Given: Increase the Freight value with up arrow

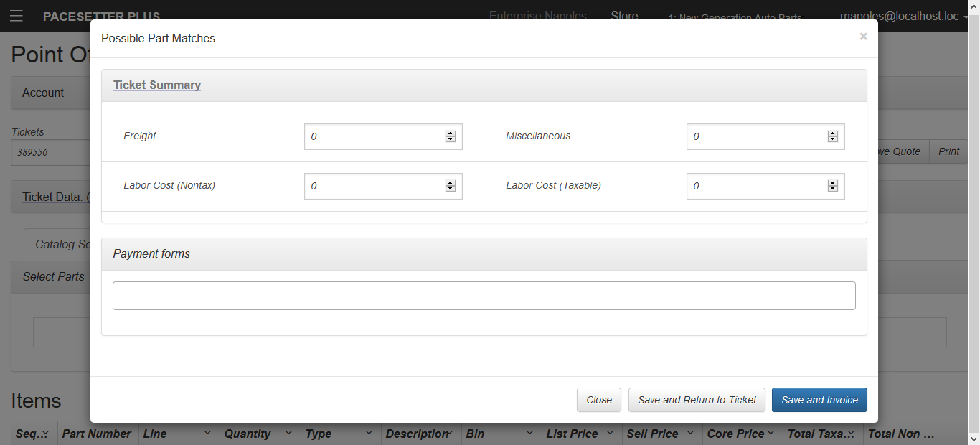Looking at the screenshot, I should (451, 133).
